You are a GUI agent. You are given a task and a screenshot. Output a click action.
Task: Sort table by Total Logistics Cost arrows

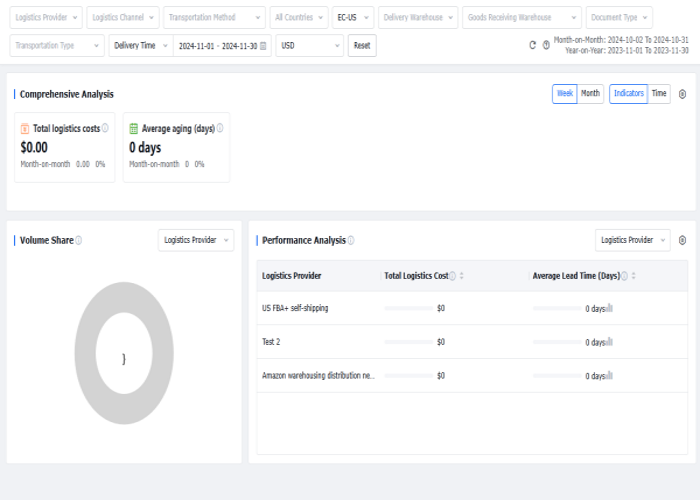pos(462,276)
